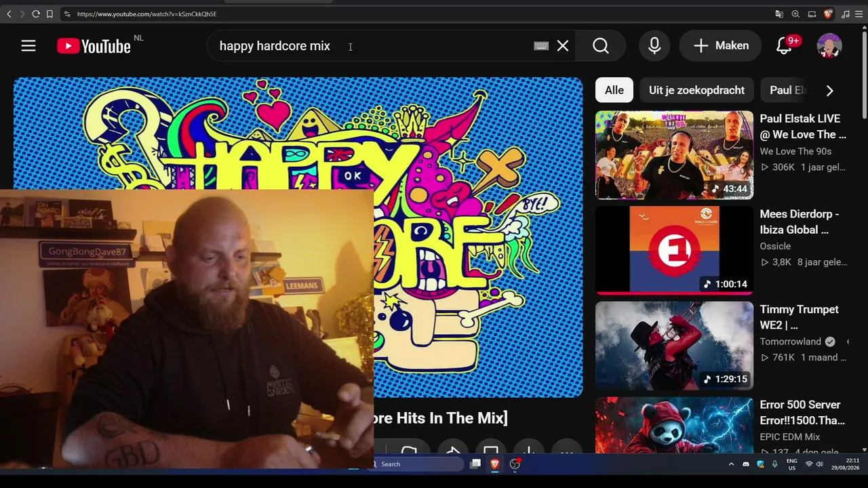
Task: Bookmark this page
Action: tap(50, 14)
